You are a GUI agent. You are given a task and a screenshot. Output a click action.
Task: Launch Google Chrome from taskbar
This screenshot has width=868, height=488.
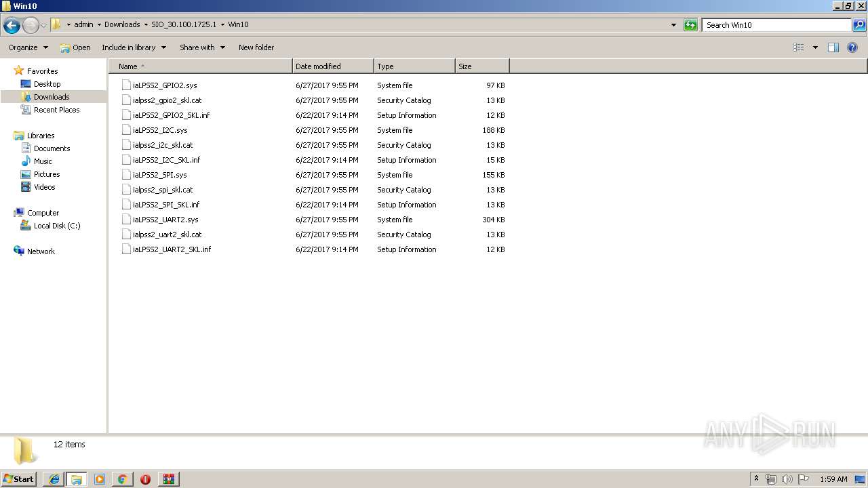coord(123,479)
